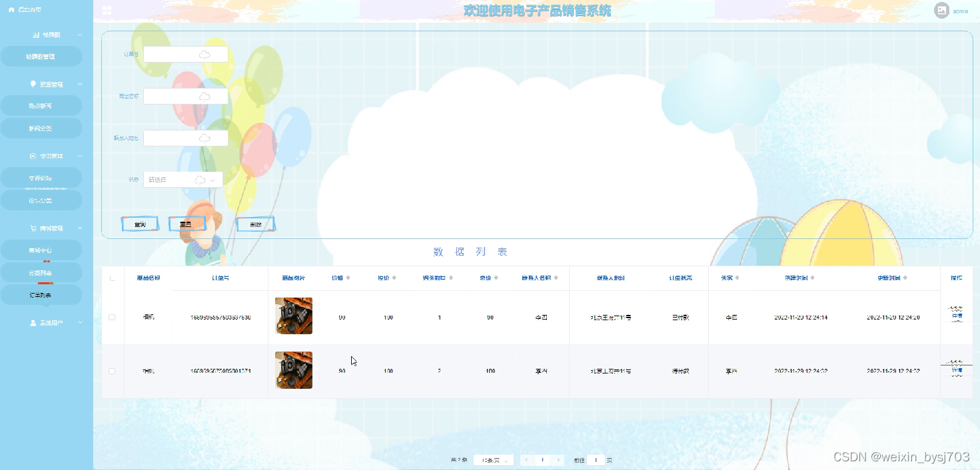
Task: Go to next page arrow
Action: click(558, 460)
